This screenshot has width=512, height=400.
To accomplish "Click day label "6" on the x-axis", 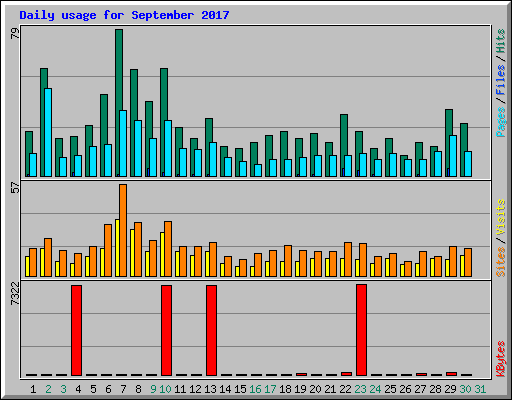I will pyautogui.click(x=108, y=389).
